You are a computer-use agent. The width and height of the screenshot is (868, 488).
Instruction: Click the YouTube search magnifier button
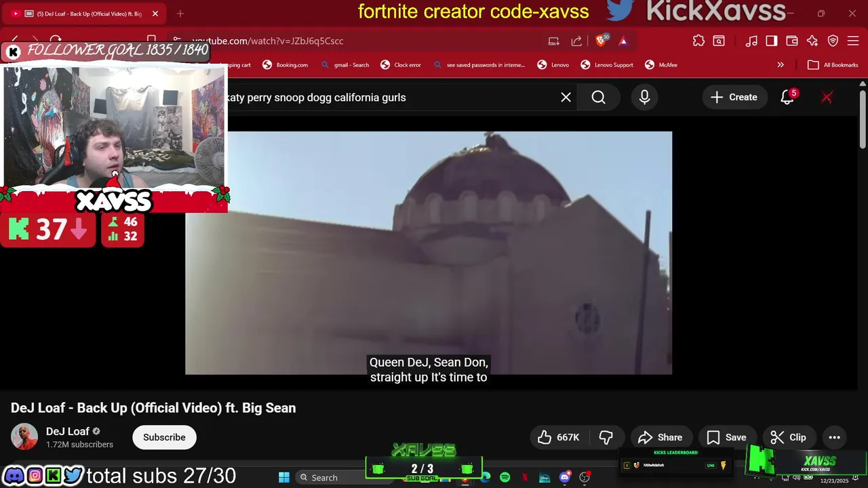[598, 98]
